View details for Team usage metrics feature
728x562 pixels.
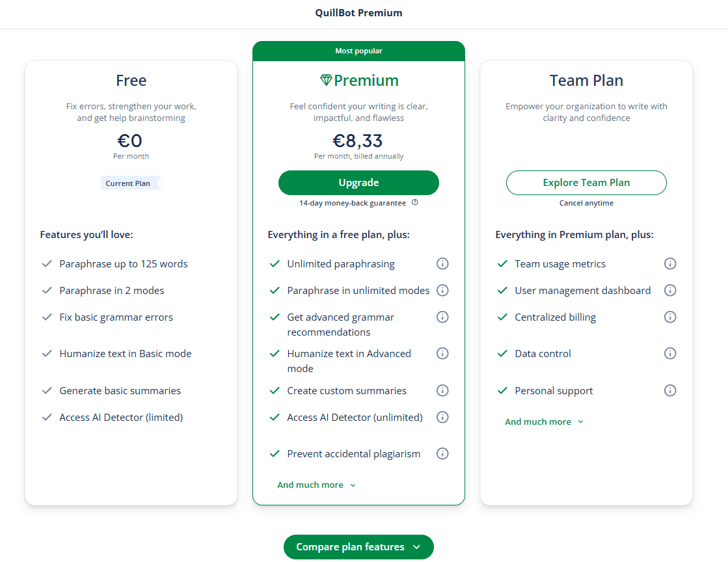point(670,263)
